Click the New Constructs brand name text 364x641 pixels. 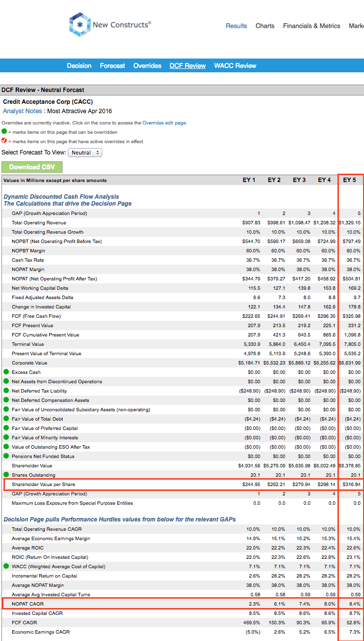click(122, 24)
